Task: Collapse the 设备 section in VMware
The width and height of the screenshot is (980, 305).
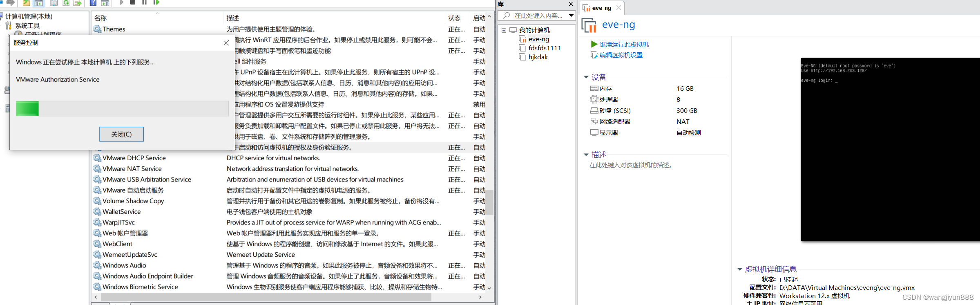Action: coord(586,77)
